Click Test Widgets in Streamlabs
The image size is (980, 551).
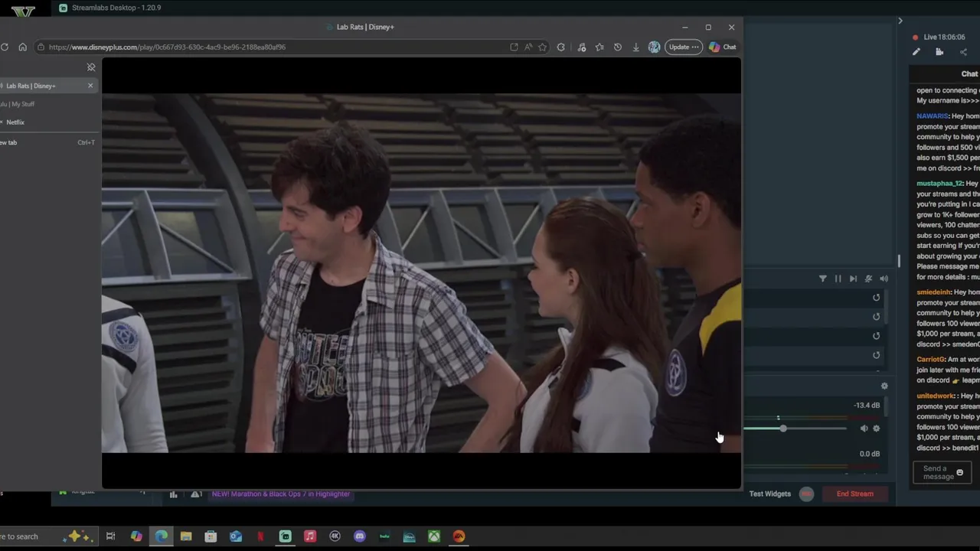tap(769, 494)
